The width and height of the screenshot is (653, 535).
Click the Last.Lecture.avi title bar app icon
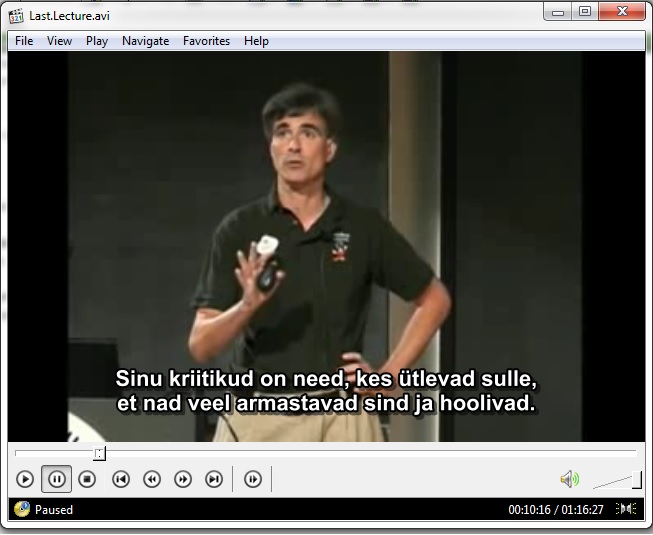[x=16, y=13]
